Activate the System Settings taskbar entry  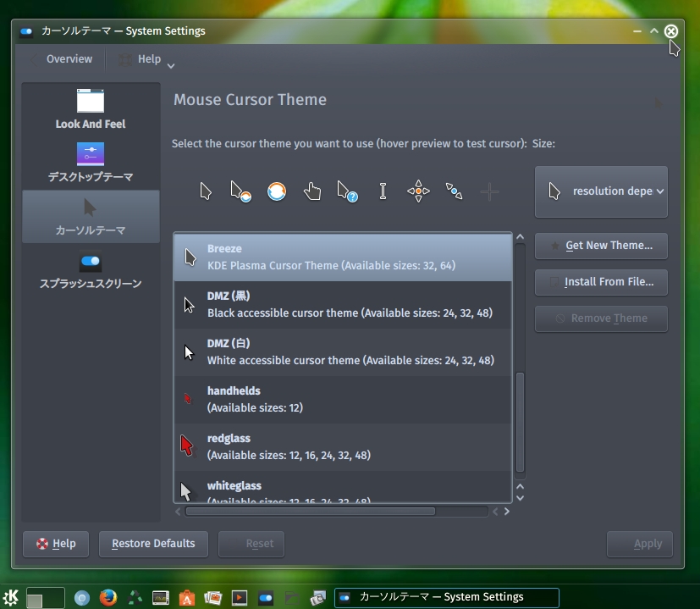[446, 597]
